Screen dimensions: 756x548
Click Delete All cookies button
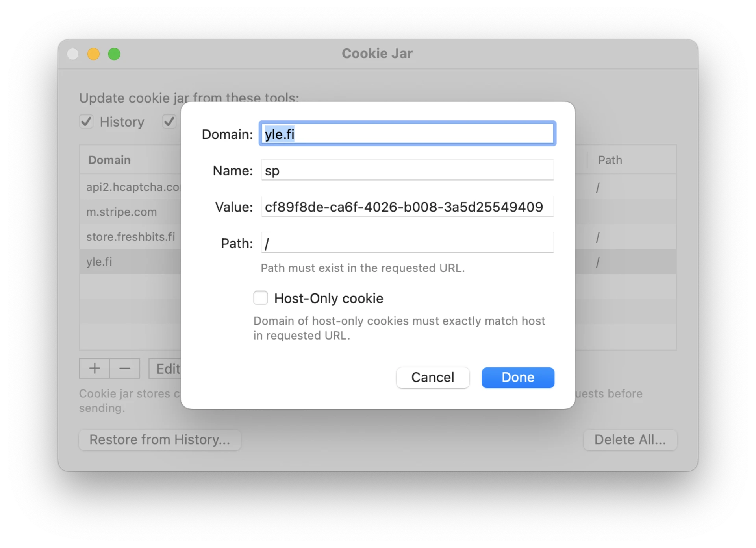coord(630,439)
